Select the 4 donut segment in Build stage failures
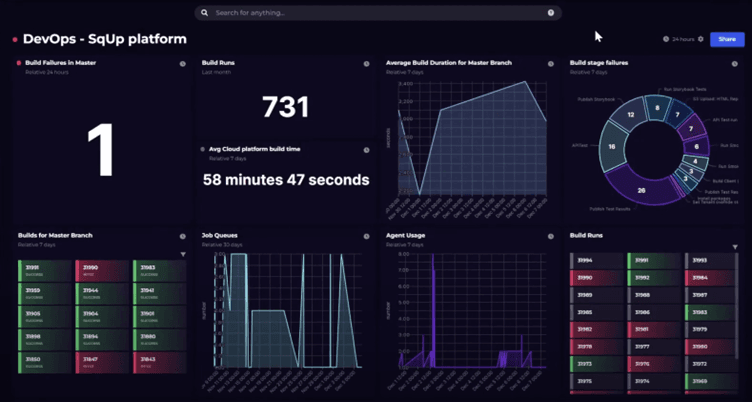The image size is (752, 402). (695, 162)
